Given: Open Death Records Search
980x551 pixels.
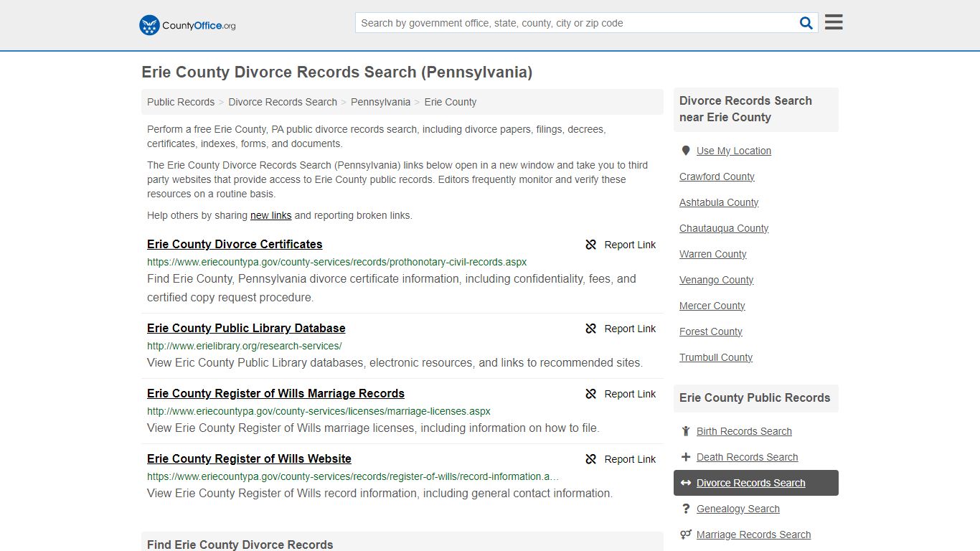Looking at the screenshot, I should (747, 457).
